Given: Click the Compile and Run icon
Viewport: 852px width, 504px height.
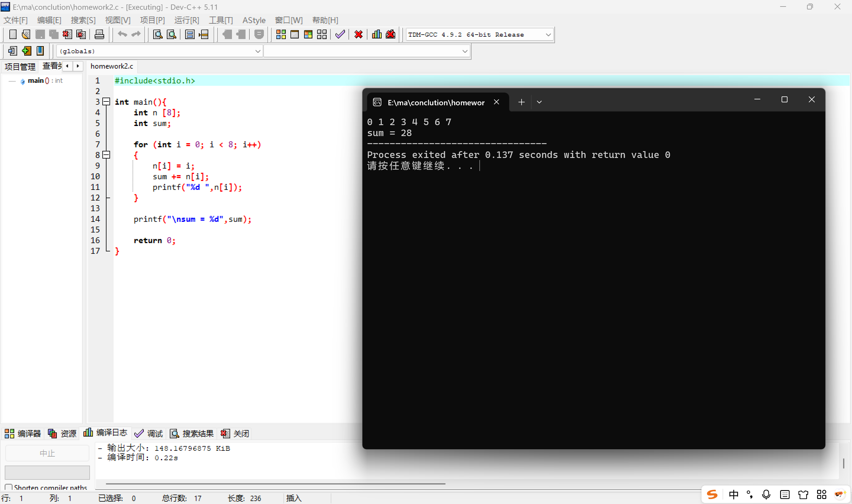Looking at the screenshot, I should tap(308, 34).
